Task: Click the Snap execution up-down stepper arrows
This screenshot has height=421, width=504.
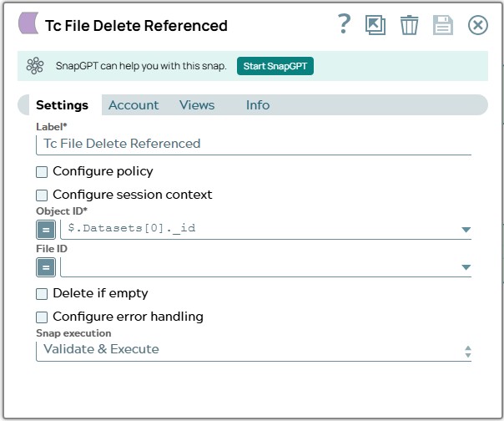Action: [x=468, y=352]
